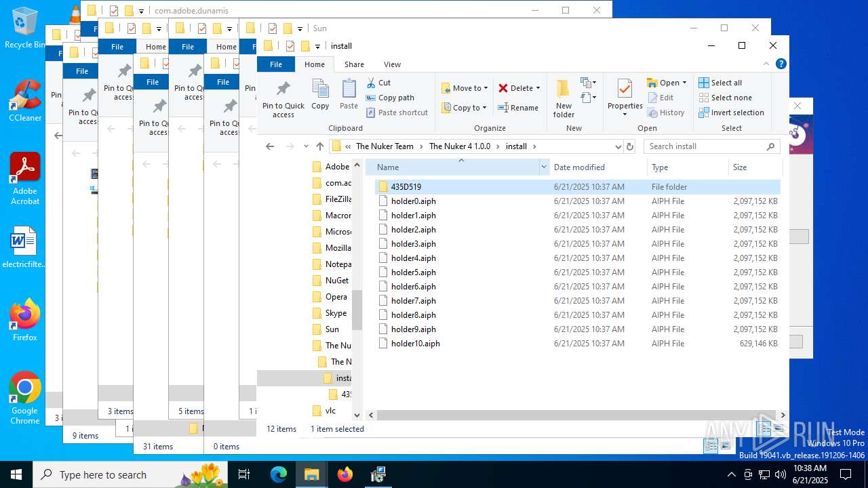Viewport: 868px width, 488px height.
Task: Select FileZilla folder in navigation tree
Action: tap(332, 199)
